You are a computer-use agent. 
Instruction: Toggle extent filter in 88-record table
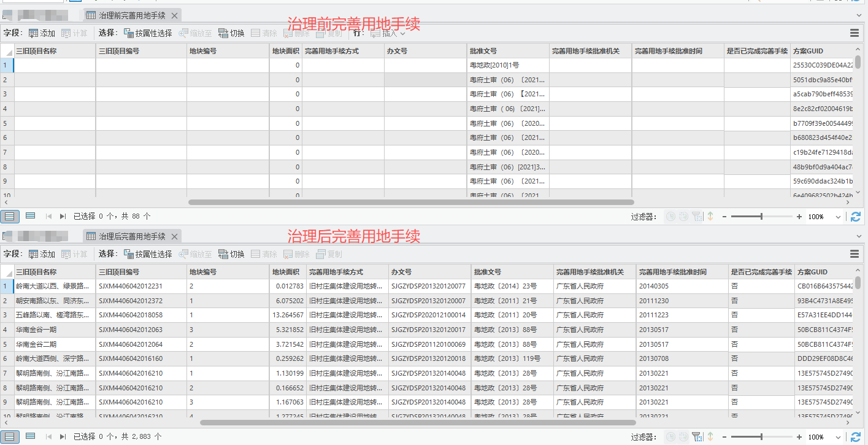(697, 216)
